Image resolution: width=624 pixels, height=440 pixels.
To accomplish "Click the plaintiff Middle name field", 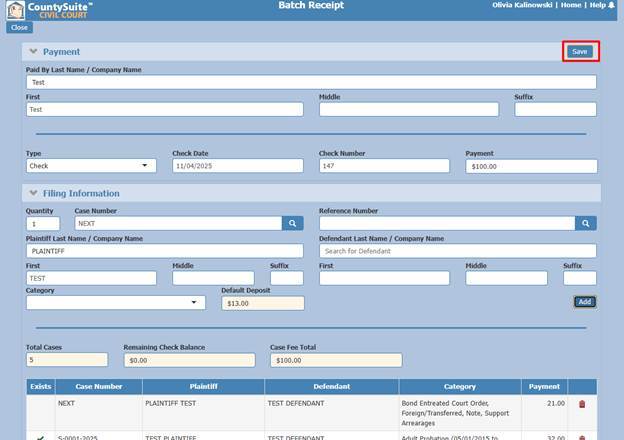I will (x=213, y=278).
